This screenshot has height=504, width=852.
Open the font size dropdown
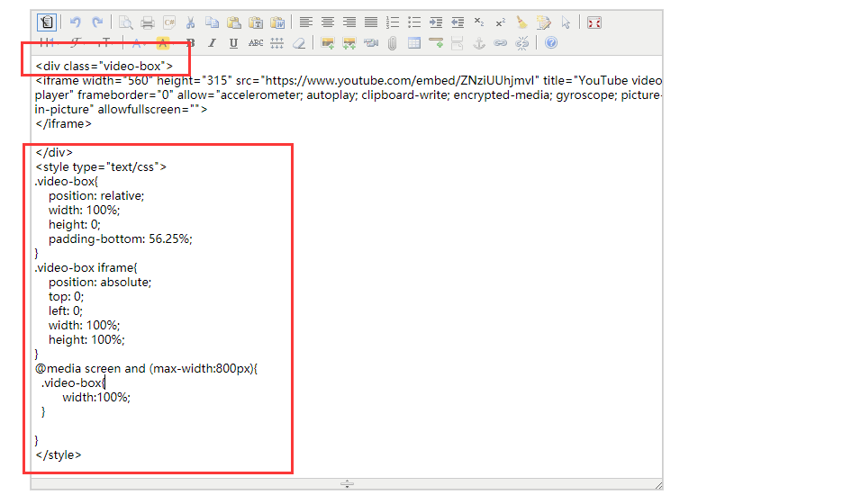tap(106, 42)
